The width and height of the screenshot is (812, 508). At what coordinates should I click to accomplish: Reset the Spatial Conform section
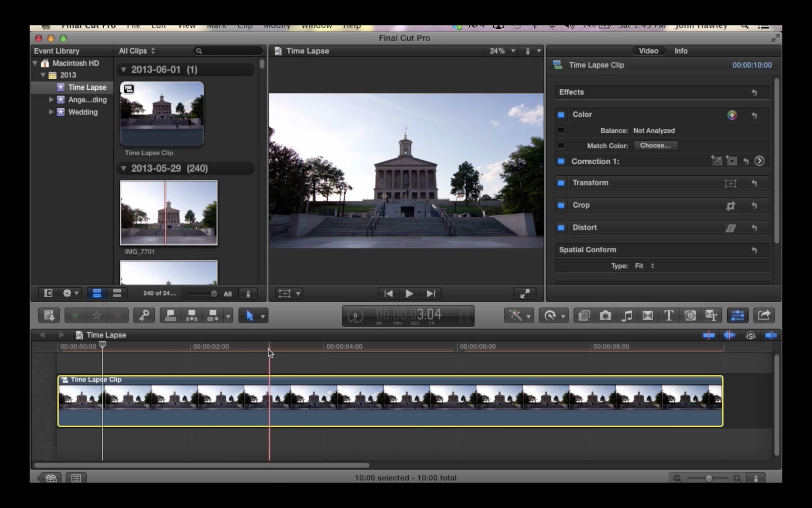click(x=754, y=250)
